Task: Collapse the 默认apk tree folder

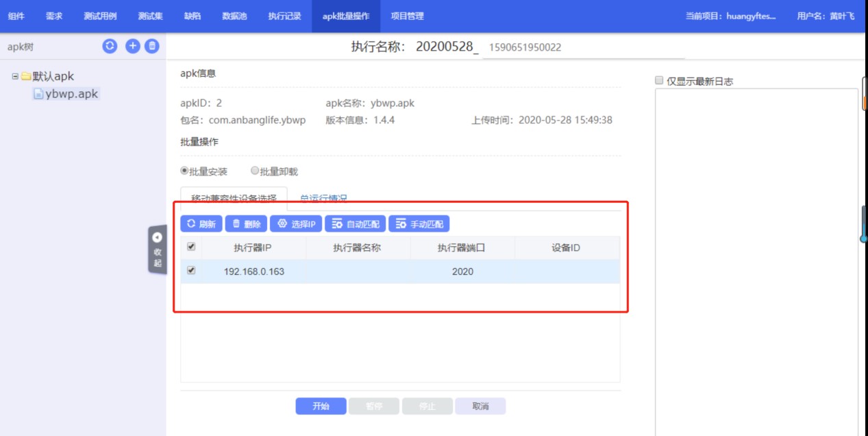Action: [x=15, y=76]
